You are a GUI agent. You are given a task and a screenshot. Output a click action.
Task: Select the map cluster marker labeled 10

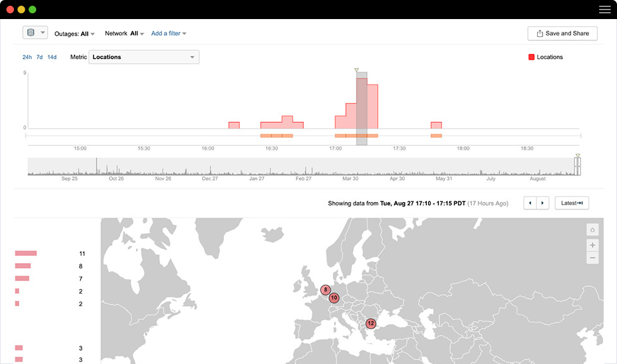tap(334, 298)
